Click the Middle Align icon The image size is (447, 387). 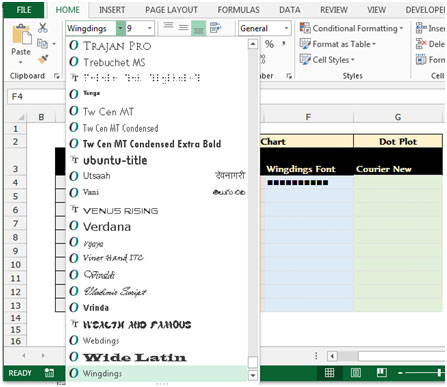point(183,28)
